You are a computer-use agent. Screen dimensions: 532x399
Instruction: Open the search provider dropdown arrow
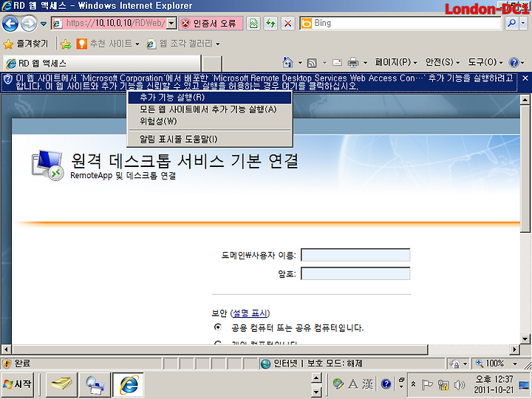pyautogui.click(x=523, y=23)
